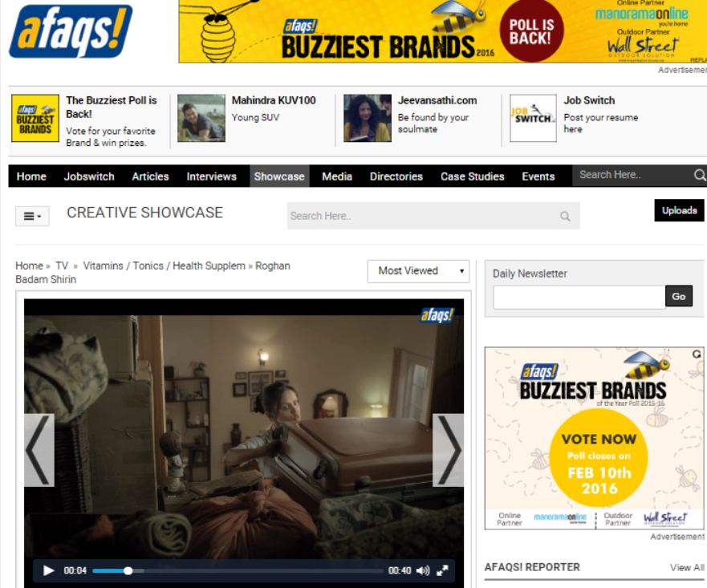The image size is (707, 588).
Task: Go to next video with right arrow
Action: (x=448, y=450)
